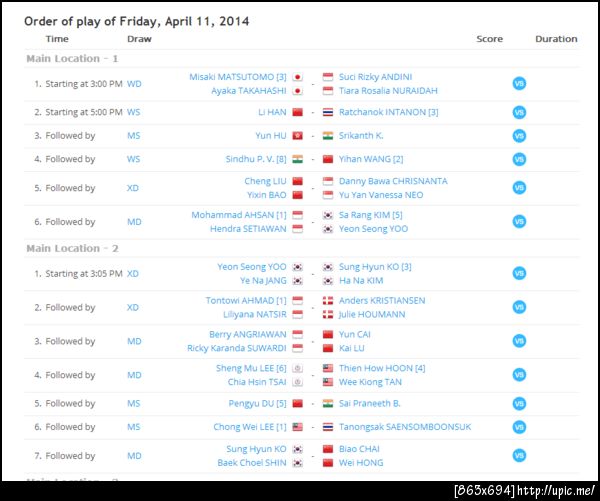
Task: Open VS icon for Sheng Mu Lee match
Action: (x=518, y=375)
